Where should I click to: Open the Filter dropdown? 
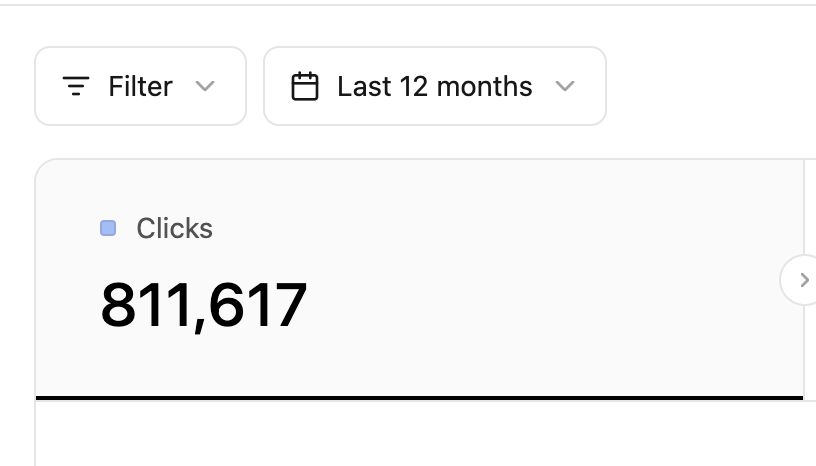coord(141,86)
